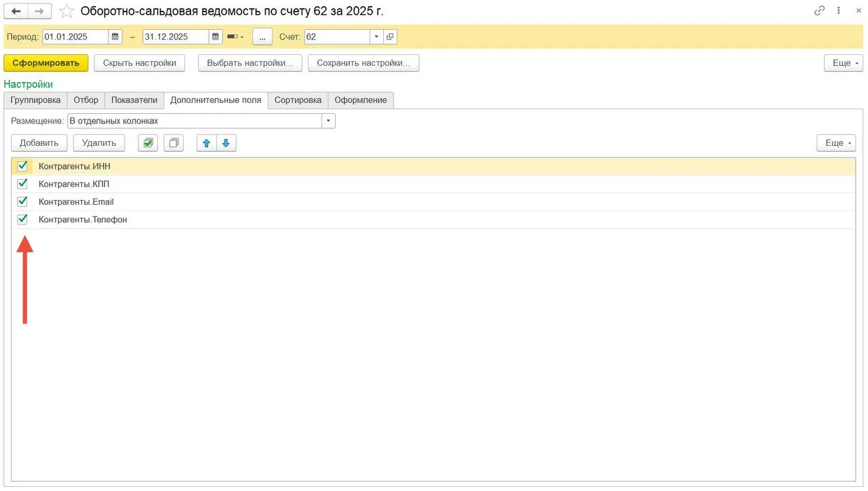Image resolution: width=868 pixels, height=491 pixels.
Task: Go forward with the right arrow button
Action: pos(39,11)
